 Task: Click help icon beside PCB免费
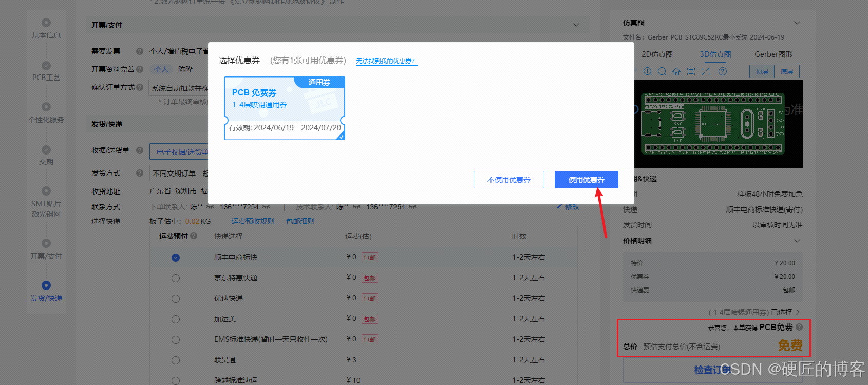pyautogui.click(x=799, y=326)
